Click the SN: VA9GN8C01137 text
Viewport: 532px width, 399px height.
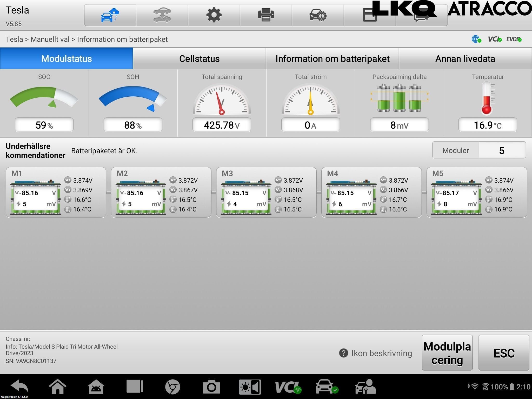pyautogui.click(x=31, y=361)
